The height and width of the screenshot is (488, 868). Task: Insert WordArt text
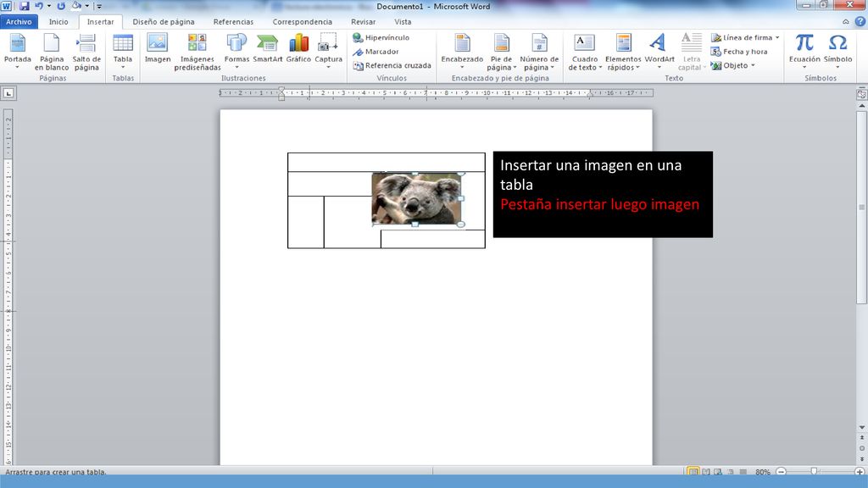coord(659,52)
